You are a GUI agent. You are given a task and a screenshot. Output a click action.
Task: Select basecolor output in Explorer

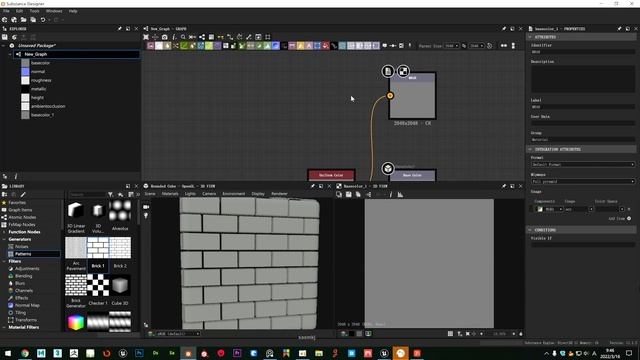coord(40,63)
